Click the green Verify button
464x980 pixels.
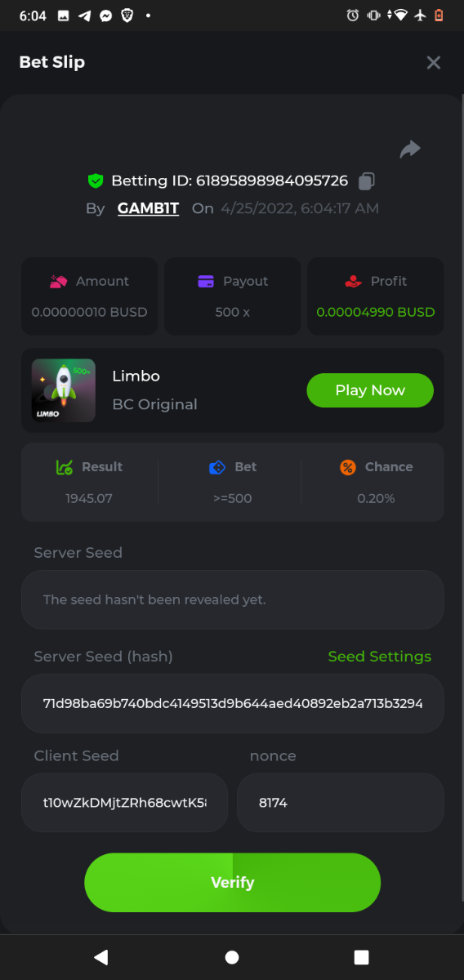click(233, 883)
